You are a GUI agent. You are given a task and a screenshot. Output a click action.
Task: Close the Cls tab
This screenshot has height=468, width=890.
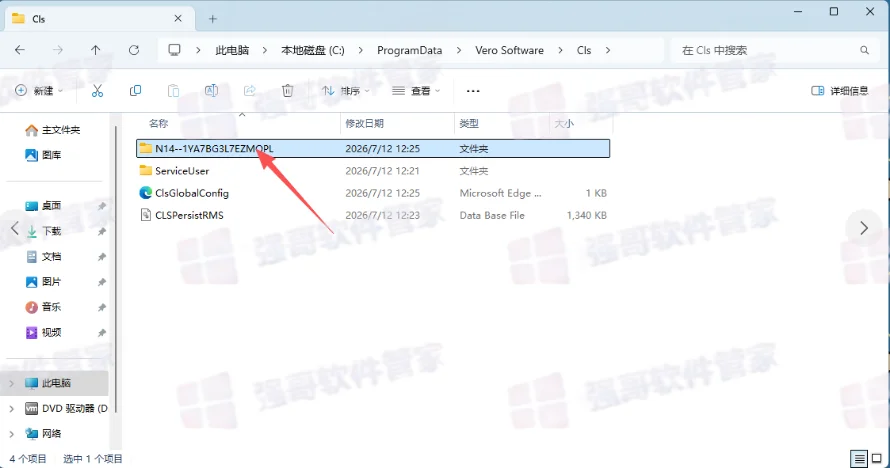[x=178, y=19]
